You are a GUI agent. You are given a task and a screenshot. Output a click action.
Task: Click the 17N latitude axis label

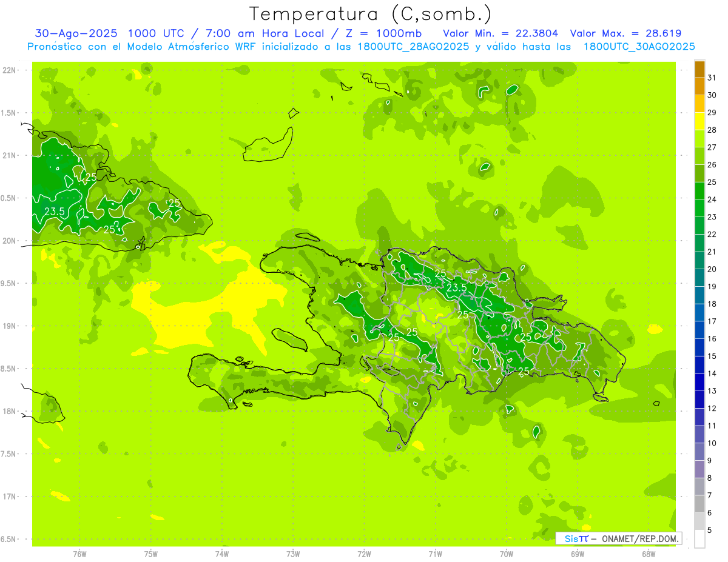tap(9, 497)
